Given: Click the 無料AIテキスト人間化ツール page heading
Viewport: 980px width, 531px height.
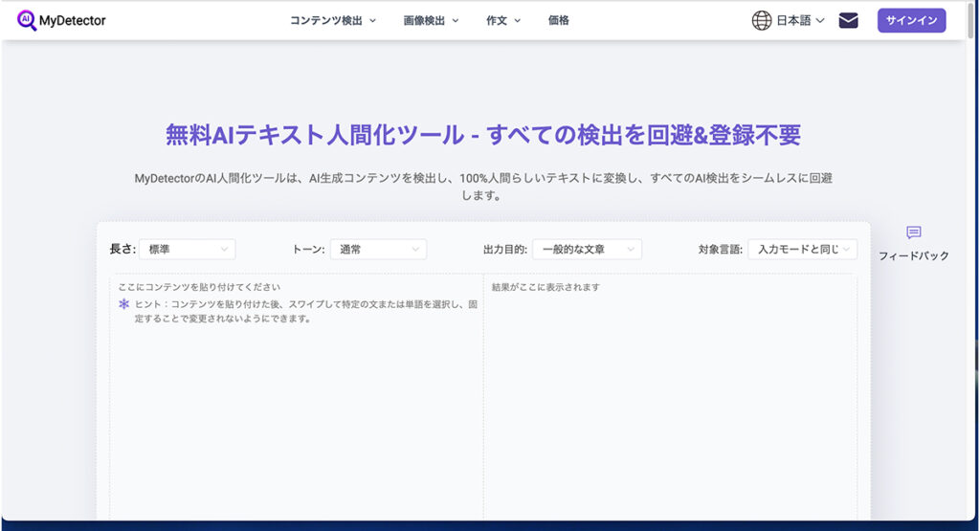Looking at the screenshot, I should (x=482, y=135).
